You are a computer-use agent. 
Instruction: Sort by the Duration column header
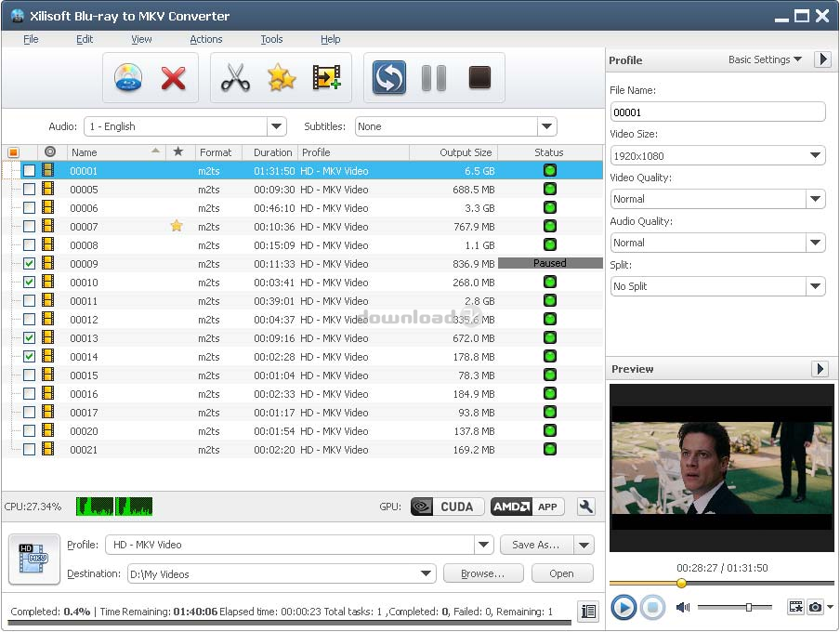(272, 152)
